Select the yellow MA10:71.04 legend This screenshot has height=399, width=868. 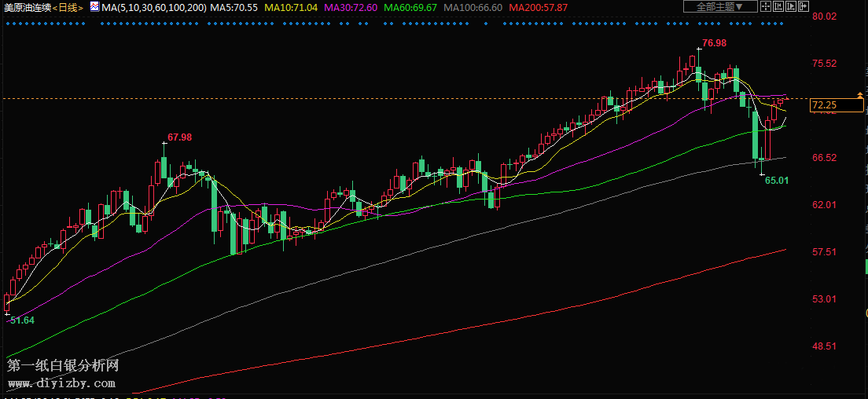pyautogui.click(x=291, y=7)
